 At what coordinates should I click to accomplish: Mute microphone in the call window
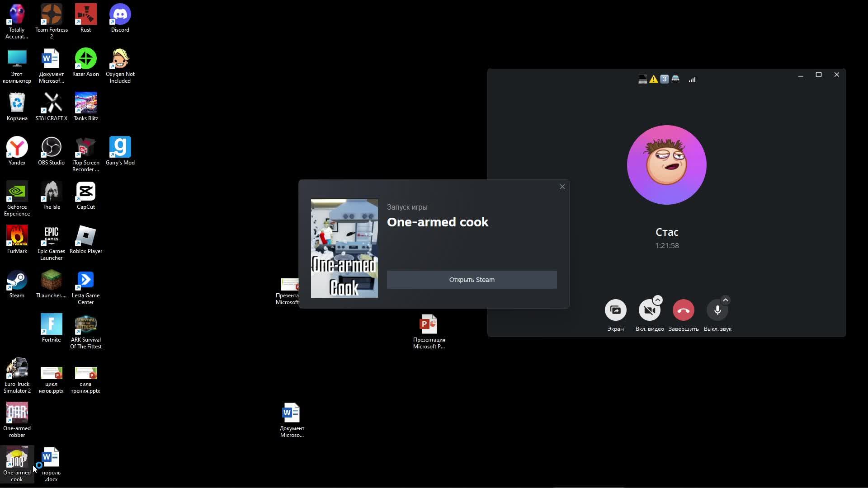point(717,310)
